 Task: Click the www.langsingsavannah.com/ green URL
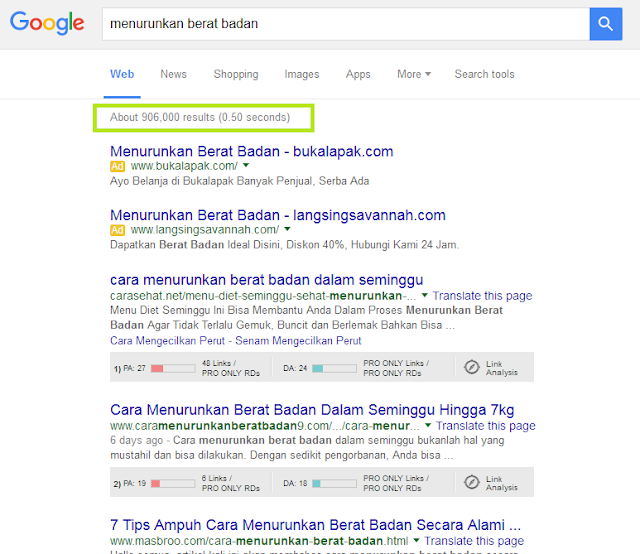[205, 230]
